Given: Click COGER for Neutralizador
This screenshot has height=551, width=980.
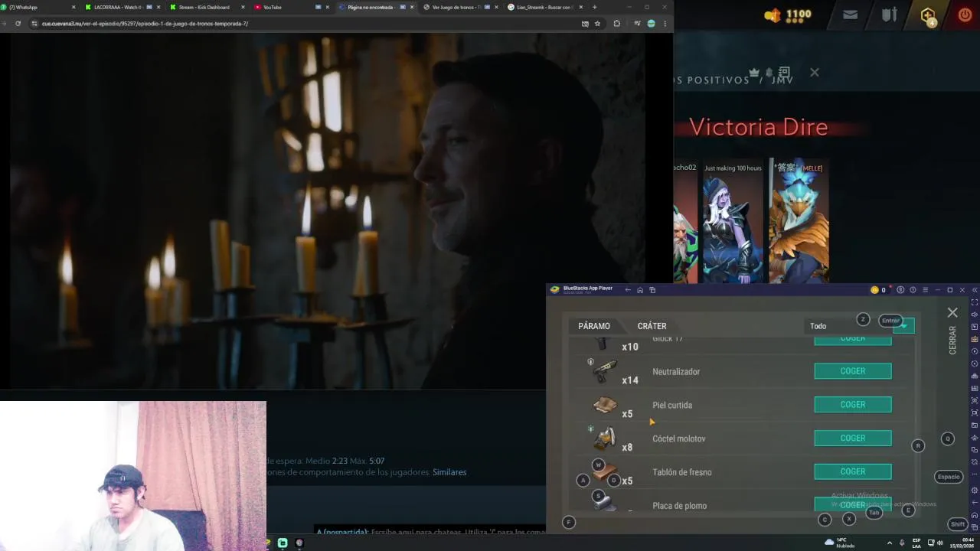Looking at the screenshot, I should pyautogui.click(x=853, y=371).
